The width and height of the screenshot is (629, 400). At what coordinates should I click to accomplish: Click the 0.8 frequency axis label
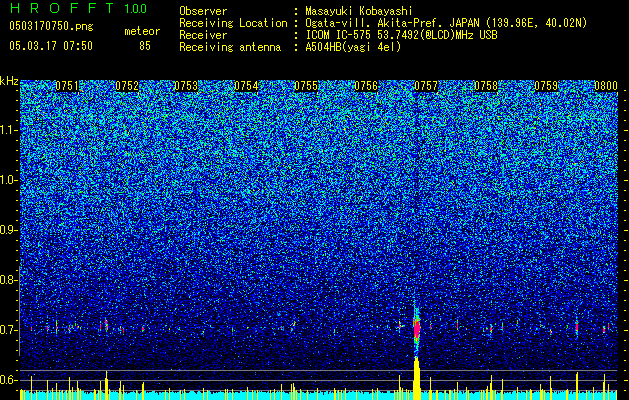tap(8, 280)
